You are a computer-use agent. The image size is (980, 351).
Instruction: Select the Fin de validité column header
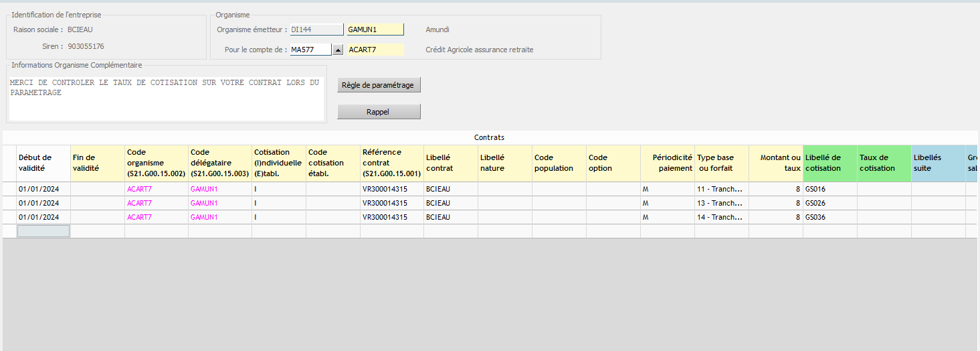point(98,163)
